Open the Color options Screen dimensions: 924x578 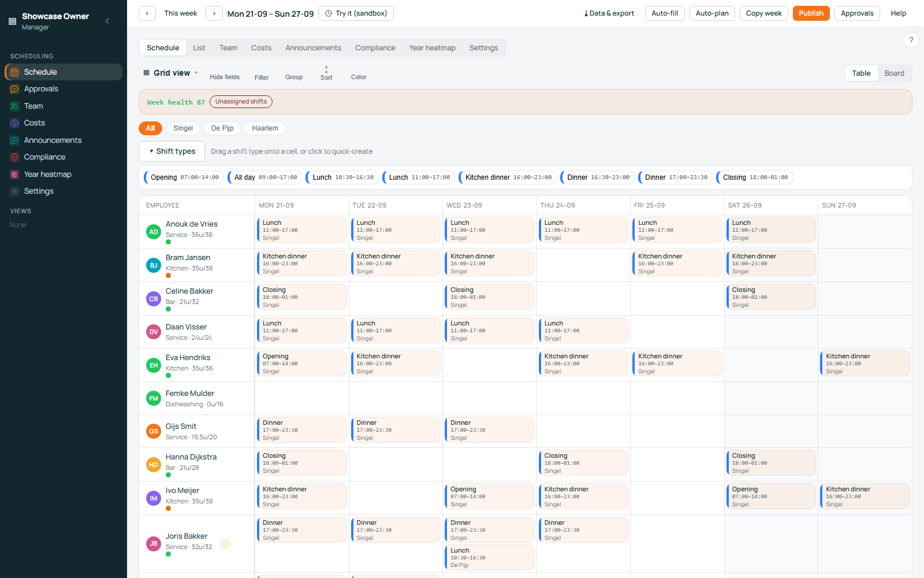click(x=359, y=77)
